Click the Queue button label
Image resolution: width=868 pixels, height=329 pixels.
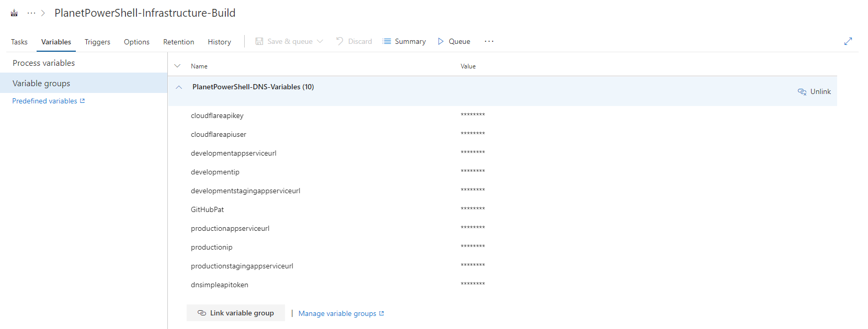(x=459, y=41)
